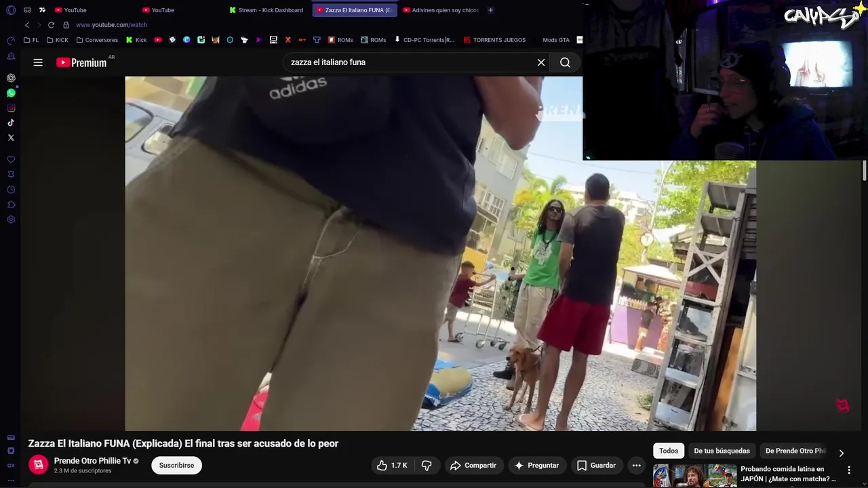
Task: Open the KICK bookmarks folder
Action: pos(57,40)
